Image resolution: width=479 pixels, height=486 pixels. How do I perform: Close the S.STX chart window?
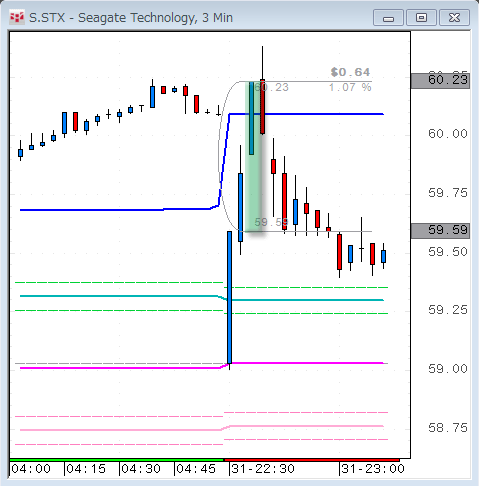pos(455,18)
